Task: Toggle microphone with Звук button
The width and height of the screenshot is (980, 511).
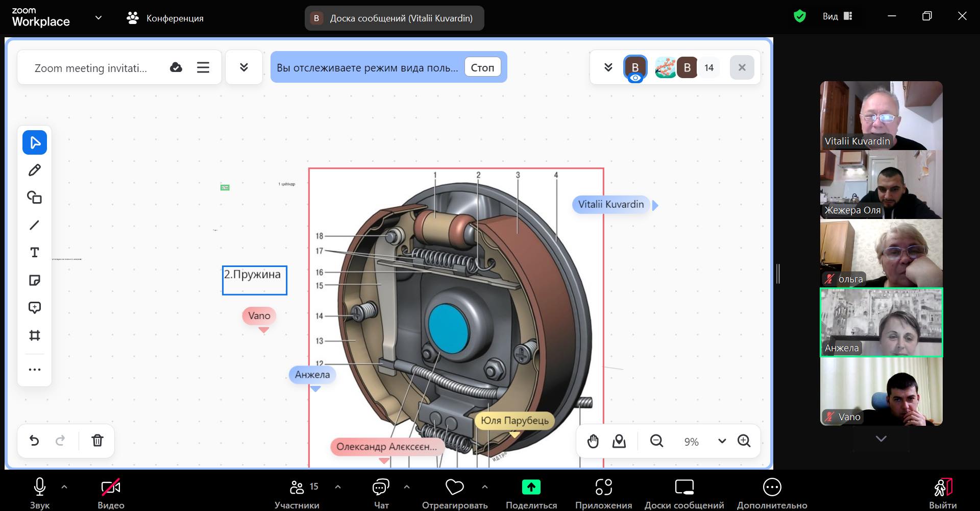Action: [x=40, y=493]
